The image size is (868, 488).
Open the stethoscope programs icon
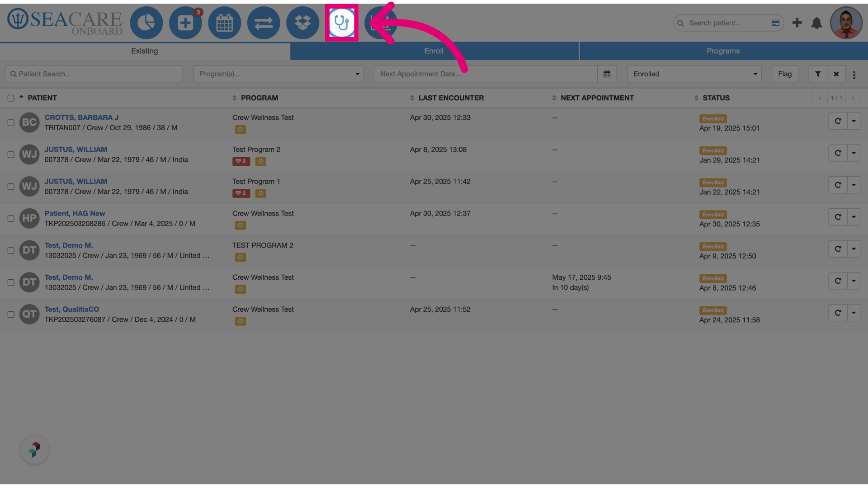pyautogui.click(x=342, y=23)
